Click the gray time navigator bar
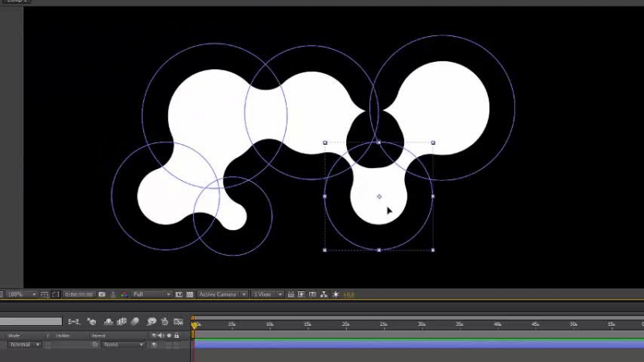 point(419,318)
